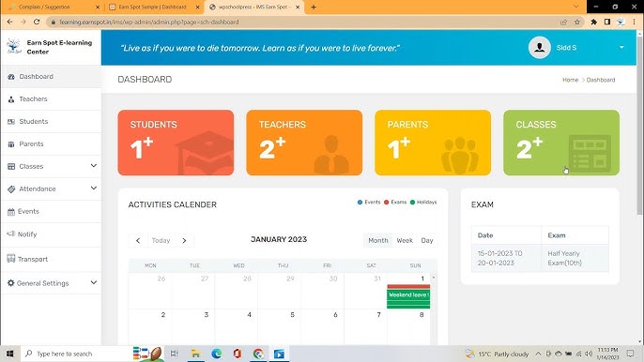Open the Teachers menu item
The width and height of the screenshot is (644, 362).
click(x=51, y=98)
